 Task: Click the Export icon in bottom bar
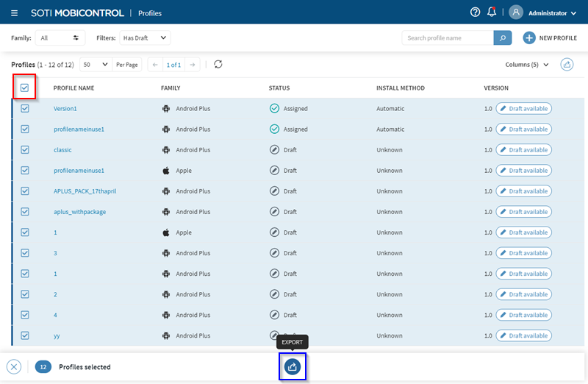tap(293, 366)
